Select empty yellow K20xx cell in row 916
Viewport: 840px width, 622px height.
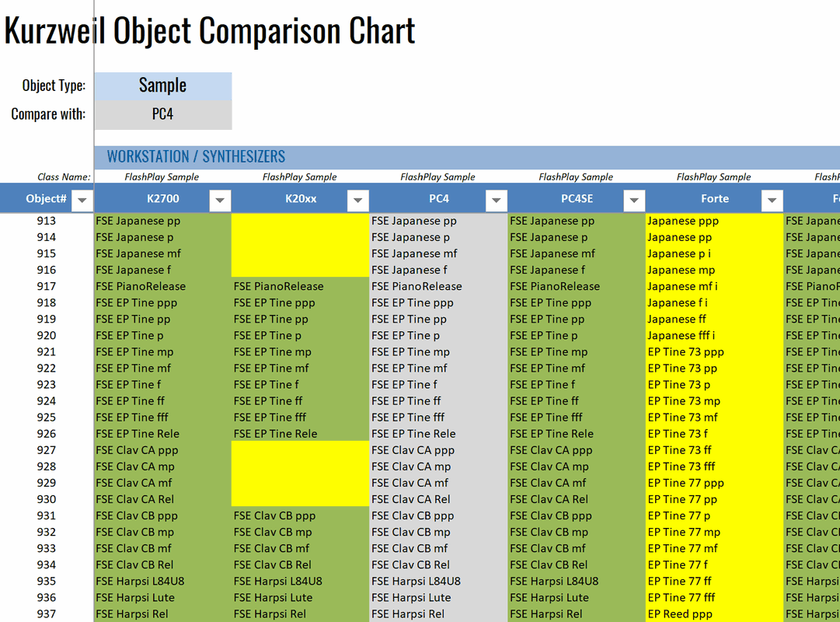301,270
